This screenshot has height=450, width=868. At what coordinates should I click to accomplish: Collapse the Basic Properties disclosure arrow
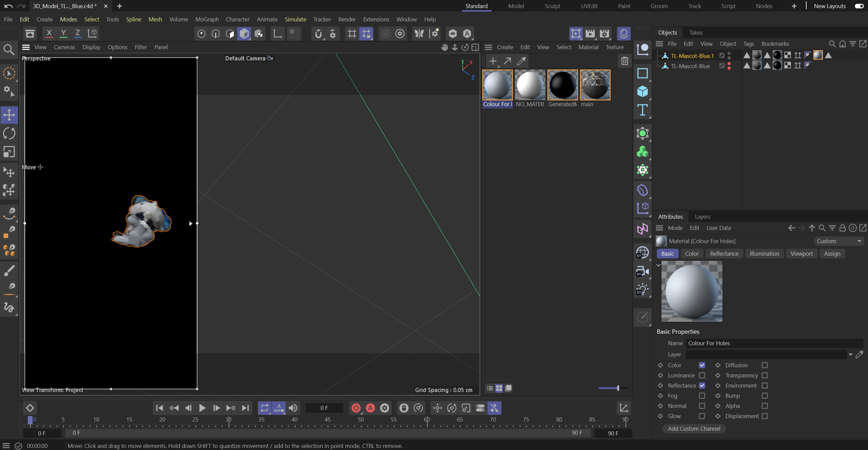pyautogui.click(x=658, y=265)
